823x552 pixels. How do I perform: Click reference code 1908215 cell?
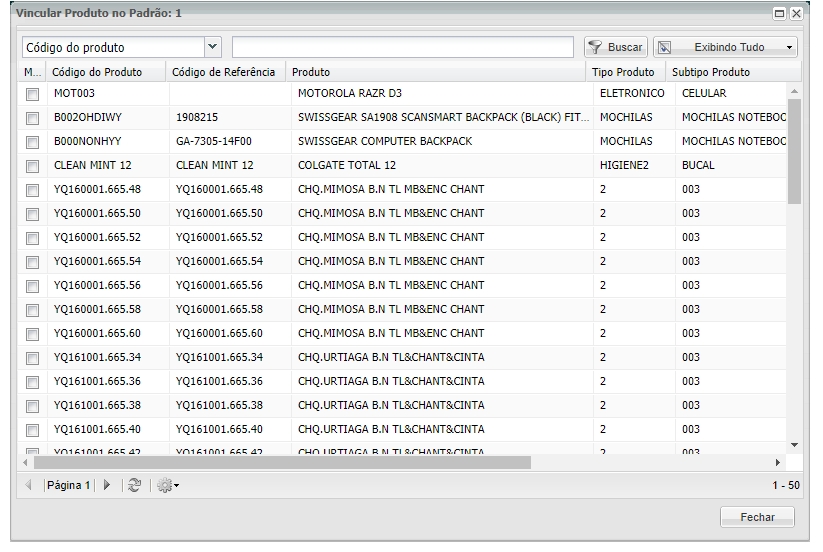coord(230,118)
